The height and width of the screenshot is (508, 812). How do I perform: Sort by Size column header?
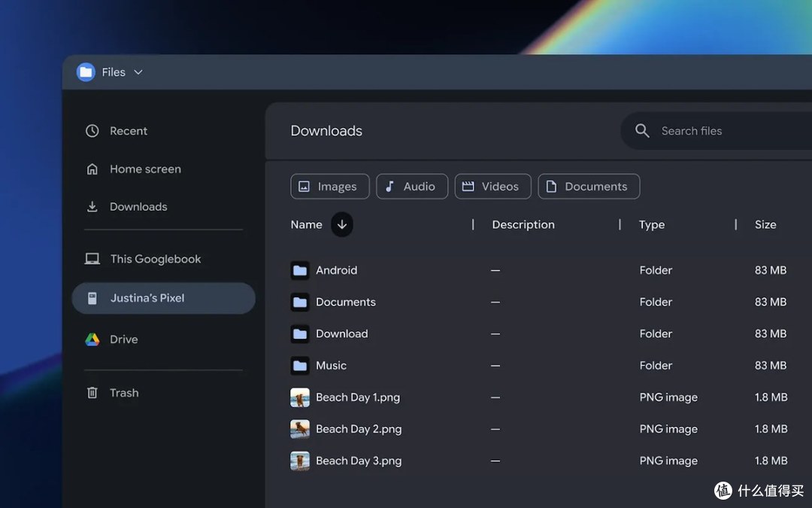click(x=765, y=225)
